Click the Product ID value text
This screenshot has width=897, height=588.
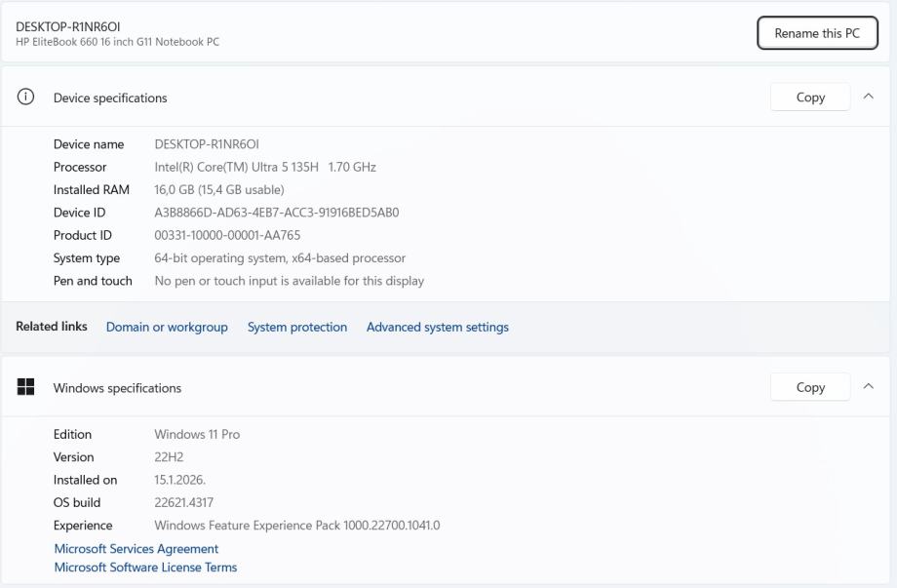[x=227, y=235]
